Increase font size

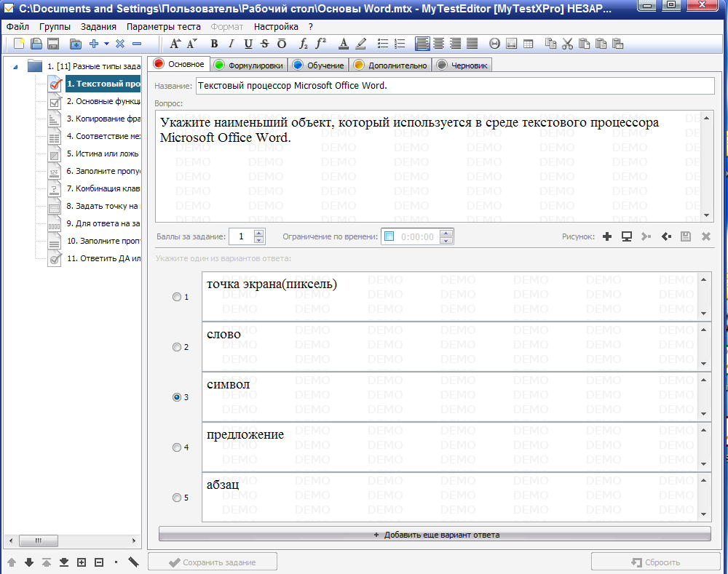point(175,44)
